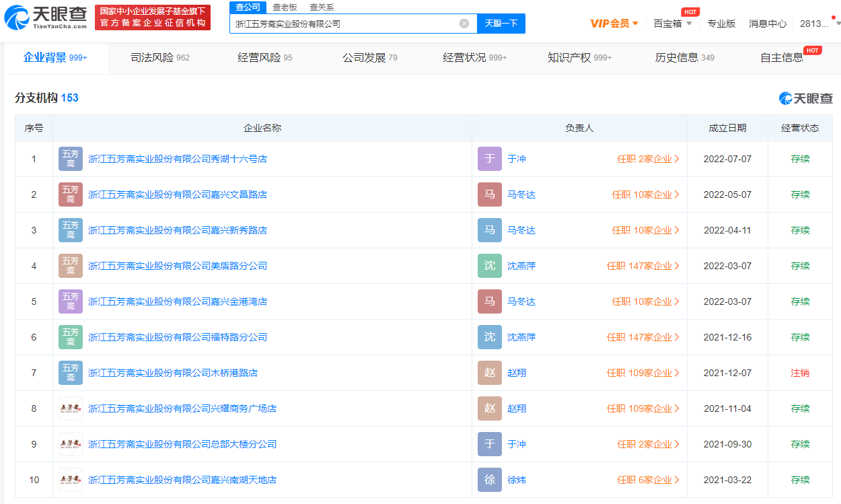Click the TianYanCha logo in header

pos(46,17)
